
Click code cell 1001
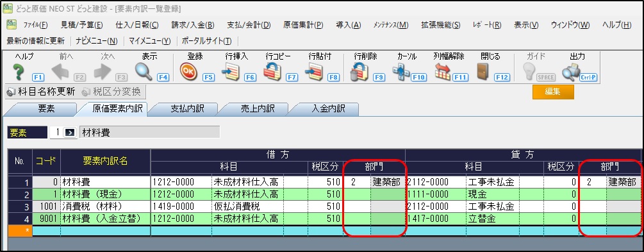(x=46, y=206)
